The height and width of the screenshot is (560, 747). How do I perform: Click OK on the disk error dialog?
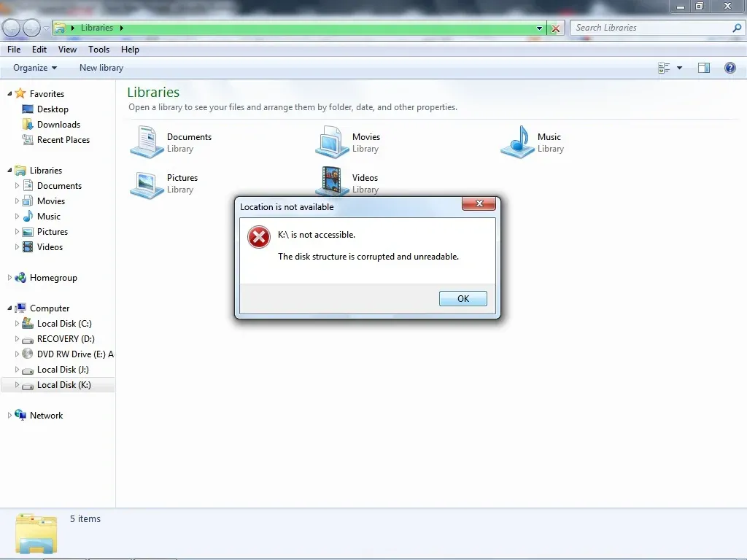462,297
